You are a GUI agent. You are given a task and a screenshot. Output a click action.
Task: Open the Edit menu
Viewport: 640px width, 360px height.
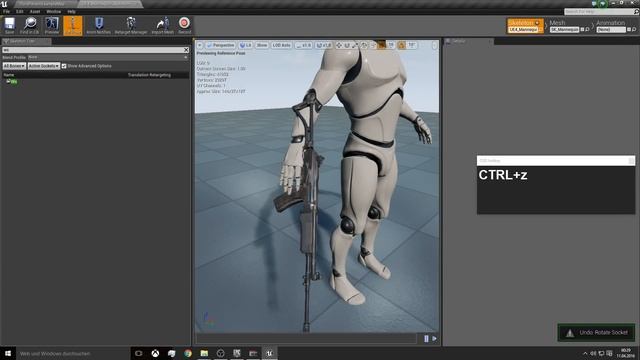[x=19, y=11]
